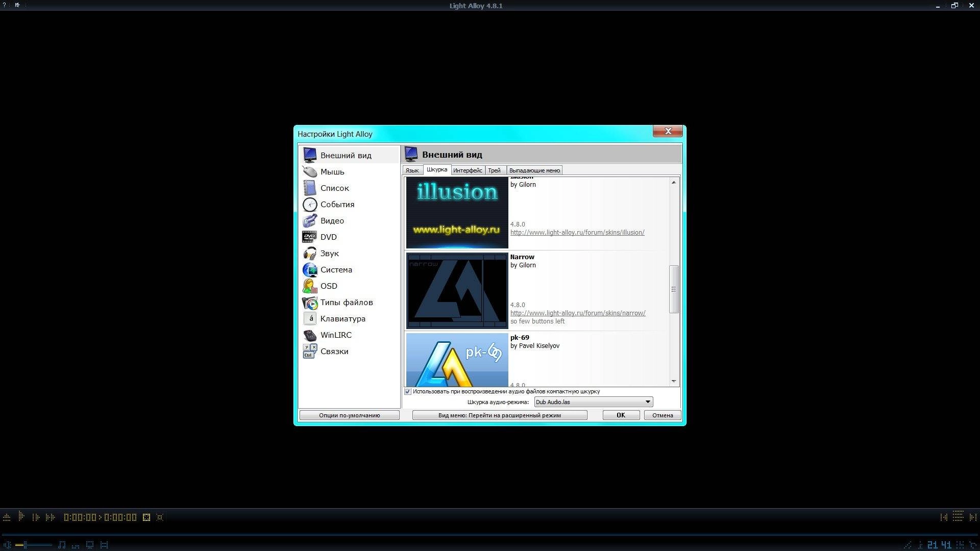Open the События clock icon category
This screenshot has height=551, width=980.
click(x=349, y=205)
